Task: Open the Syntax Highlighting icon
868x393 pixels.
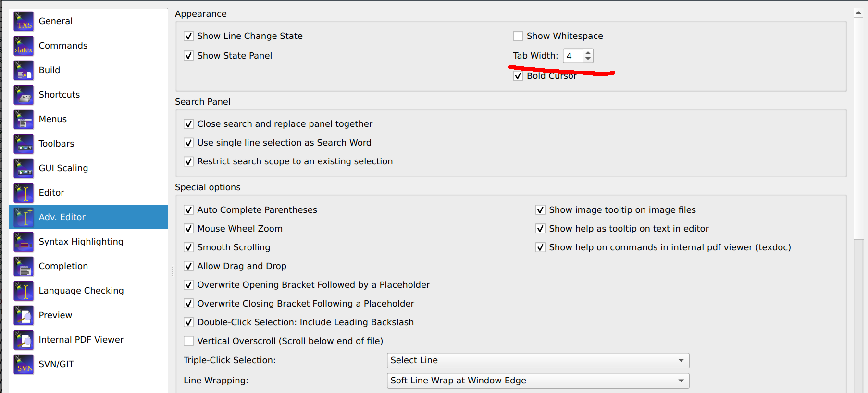Action: (24, 242)
